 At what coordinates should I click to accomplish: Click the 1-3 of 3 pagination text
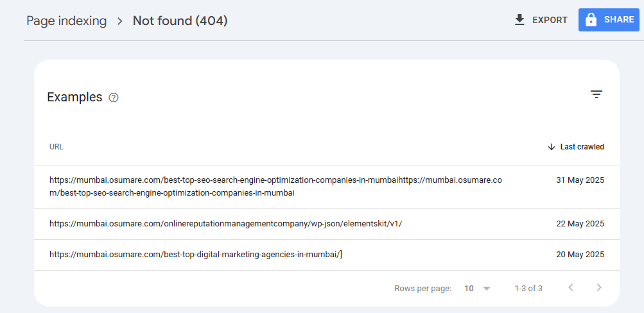[528, 289]
